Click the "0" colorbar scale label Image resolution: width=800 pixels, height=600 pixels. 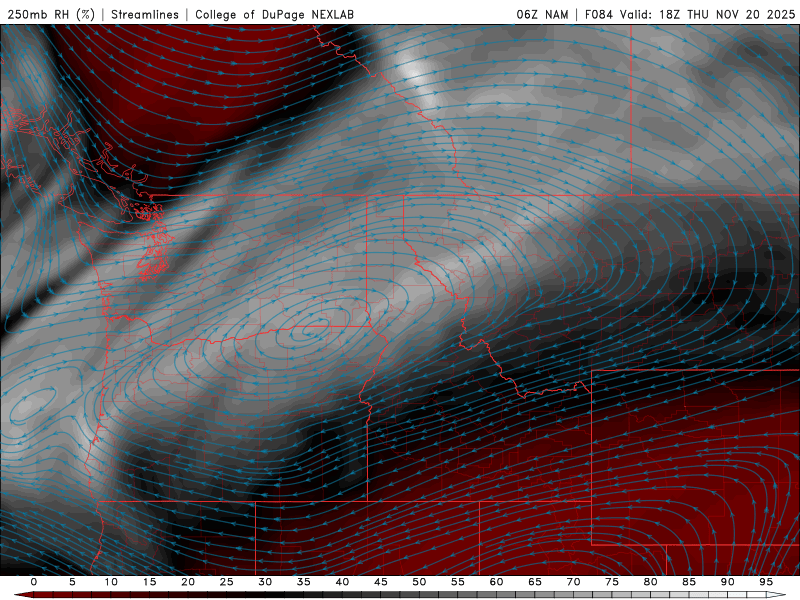[x=34, y=582]
